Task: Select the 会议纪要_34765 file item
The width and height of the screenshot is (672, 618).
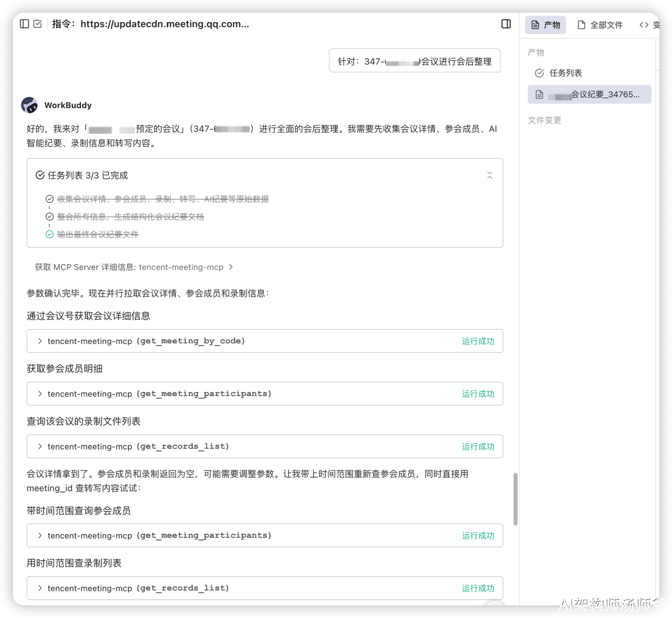Action: [589, 94]
